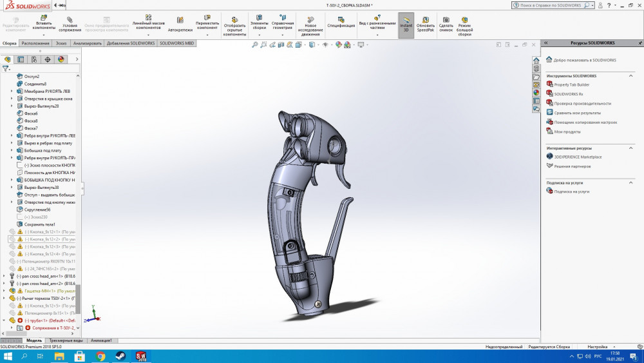Open ConfigurationManager tab in left panel
Image resolution: width=644 pixels, height=363 pixels.
point(34,59)
